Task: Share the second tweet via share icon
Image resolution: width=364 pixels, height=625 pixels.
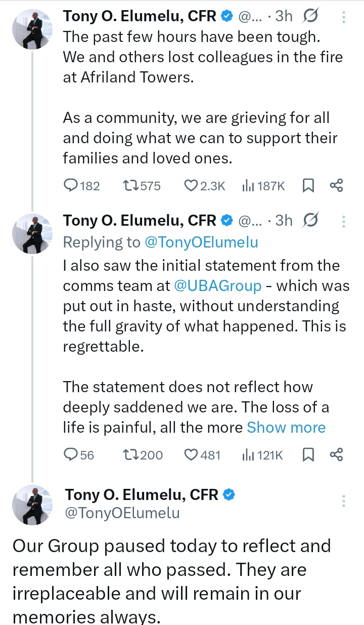Action: pyautogui.click(x=336, y=454)
